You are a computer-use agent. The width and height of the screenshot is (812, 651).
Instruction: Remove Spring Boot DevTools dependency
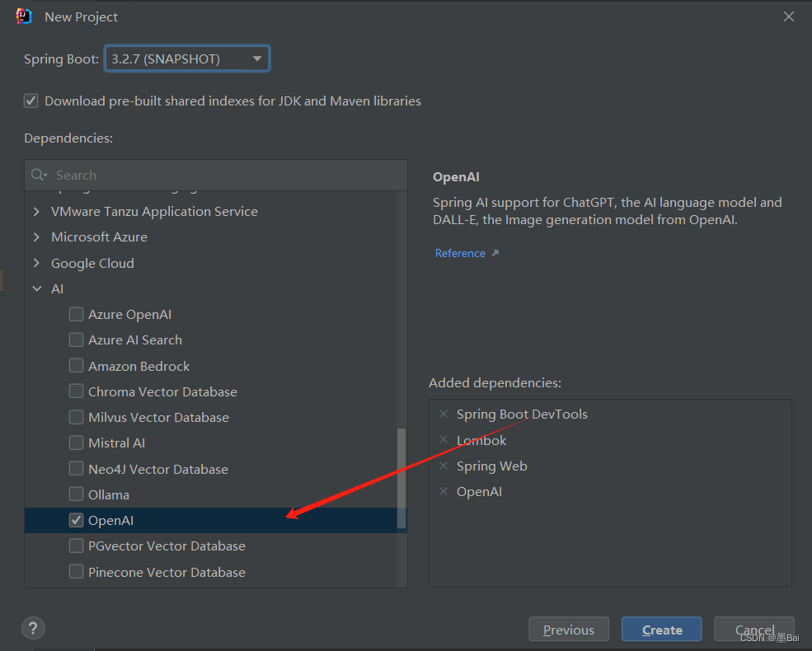[444, 414]
